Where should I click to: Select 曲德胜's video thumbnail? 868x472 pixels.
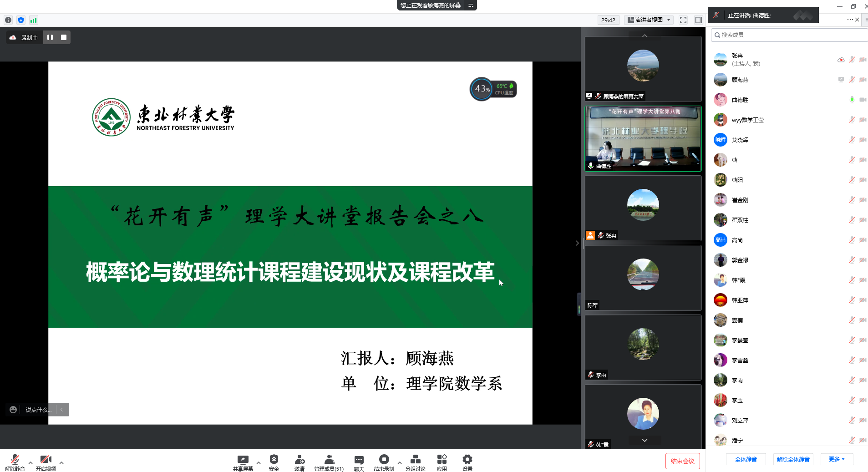coord(643,138)
